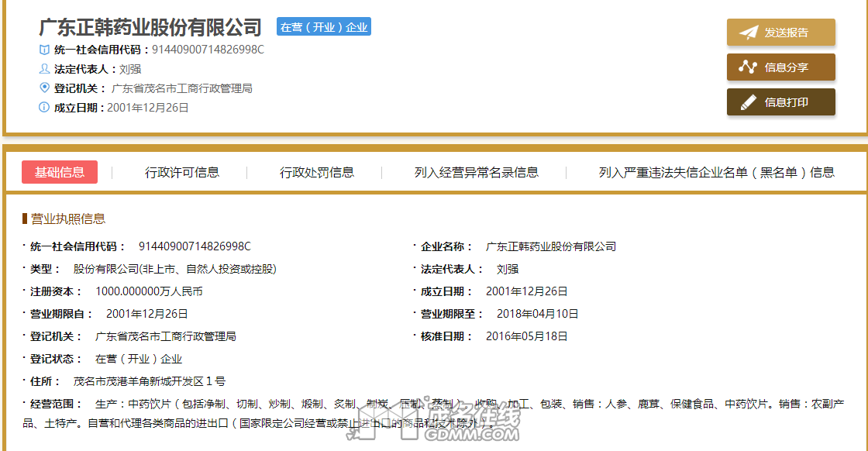This screenshot has height=451, width=868.
Task: Click the 住所 address 茂名市茂港羊角新城开发区1号
Action: (149, 381)
